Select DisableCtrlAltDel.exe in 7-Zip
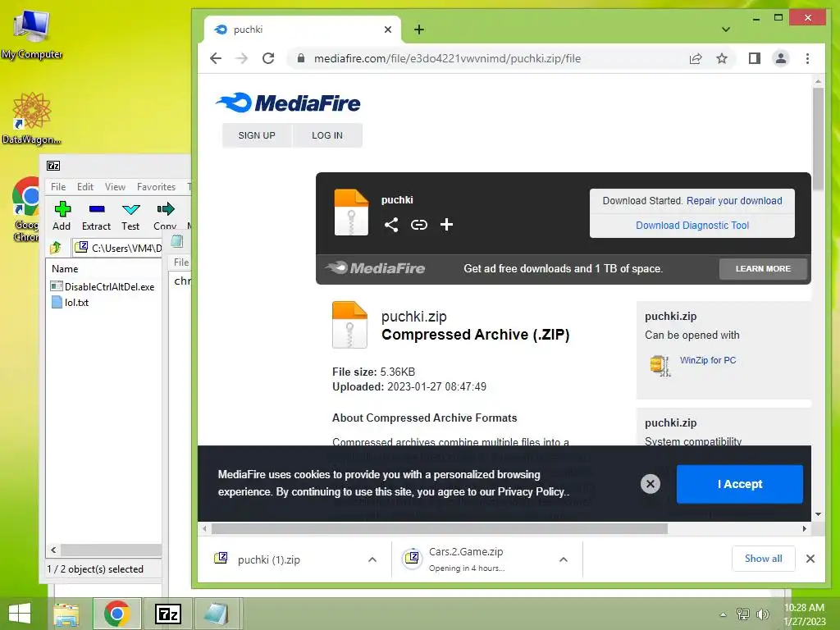840x630 pixels. [103, 286]
